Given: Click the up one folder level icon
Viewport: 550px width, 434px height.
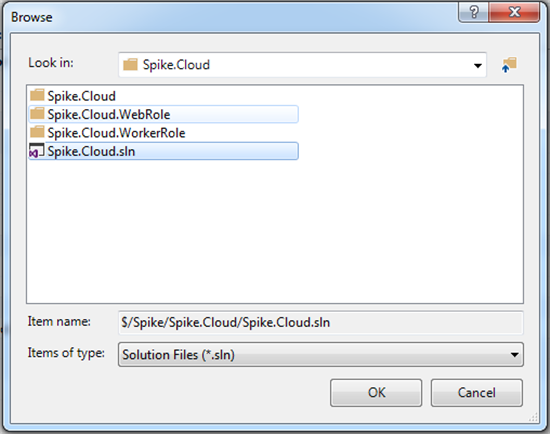Looking at the screenshot, I should pos(509,65).
